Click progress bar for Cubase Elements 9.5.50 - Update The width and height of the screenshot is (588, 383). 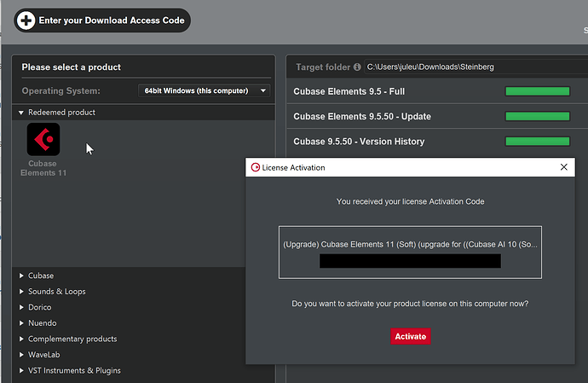click(x=538, y=116)
